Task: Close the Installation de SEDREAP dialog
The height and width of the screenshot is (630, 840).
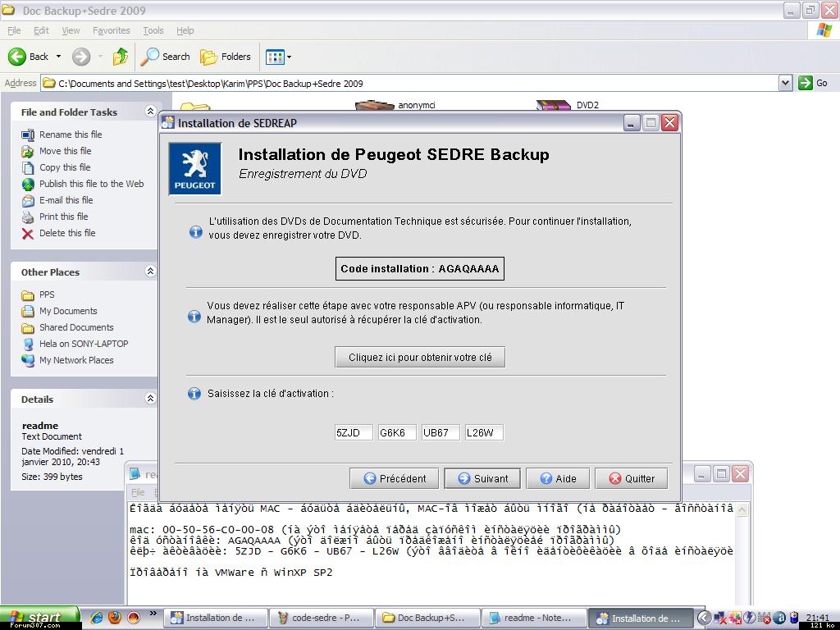Action: click(669, 123)
